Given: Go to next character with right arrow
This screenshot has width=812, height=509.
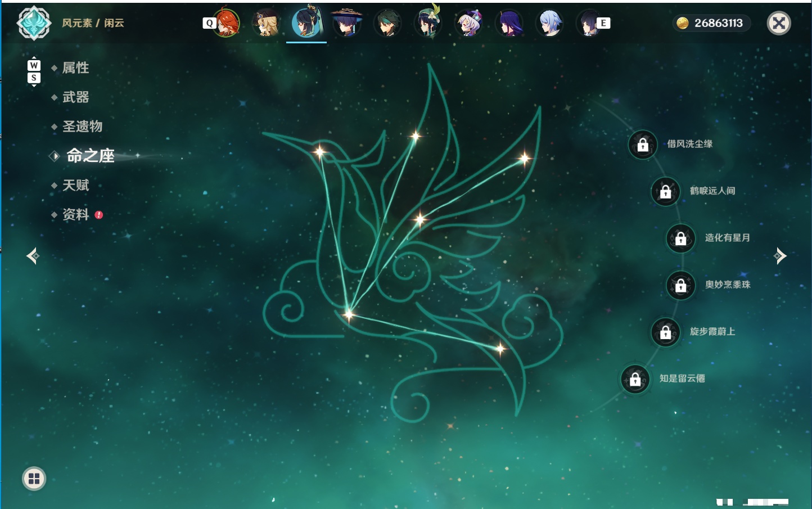Looking at the screenshot, I should 780,256.
